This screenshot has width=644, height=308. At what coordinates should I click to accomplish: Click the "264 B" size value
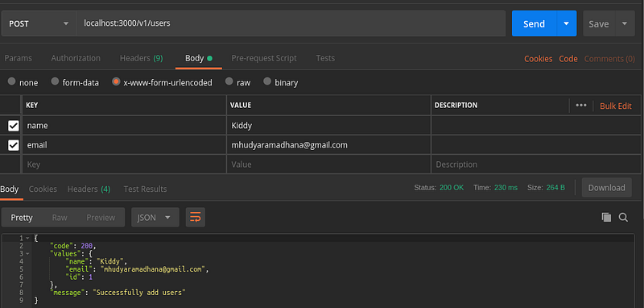click(555, 188)
